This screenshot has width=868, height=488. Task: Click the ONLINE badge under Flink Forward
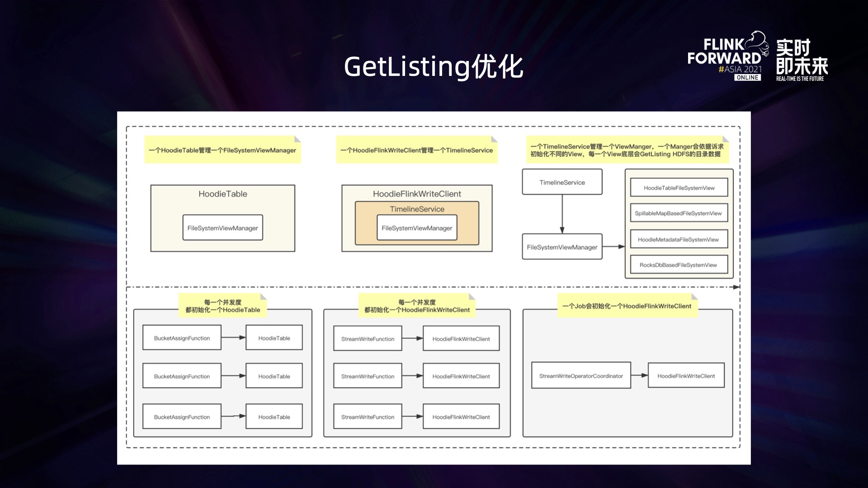tap(747, 78)
